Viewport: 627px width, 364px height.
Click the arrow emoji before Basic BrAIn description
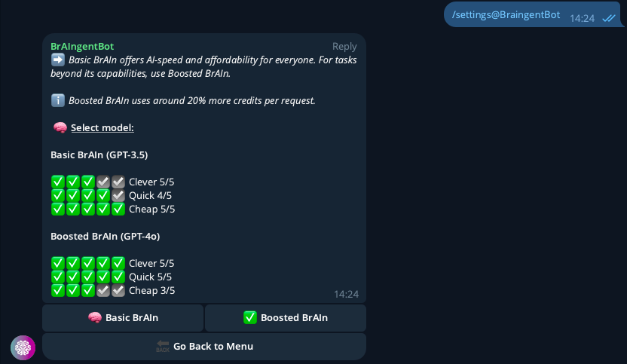point(58,60)
